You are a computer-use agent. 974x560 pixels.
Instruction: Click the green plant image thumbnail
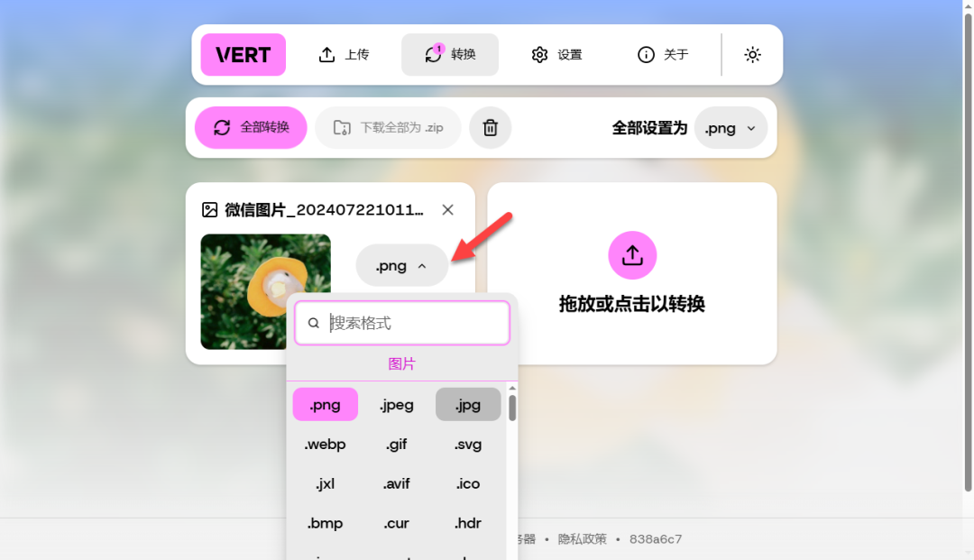(x=265, y=291)
